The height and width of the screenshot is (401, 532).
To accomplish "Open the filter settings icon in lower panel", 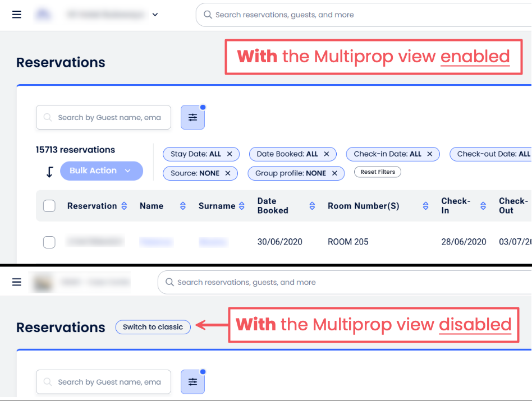I will pos(192,382).
